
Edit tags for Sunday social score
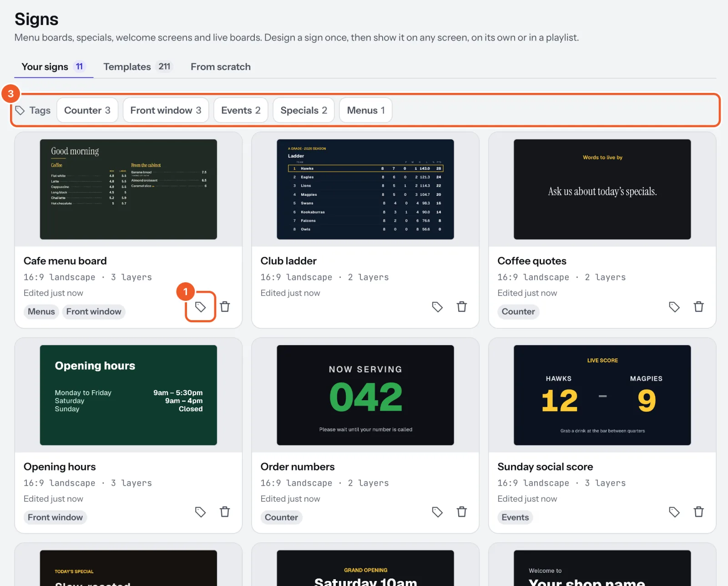pos(674,512)
